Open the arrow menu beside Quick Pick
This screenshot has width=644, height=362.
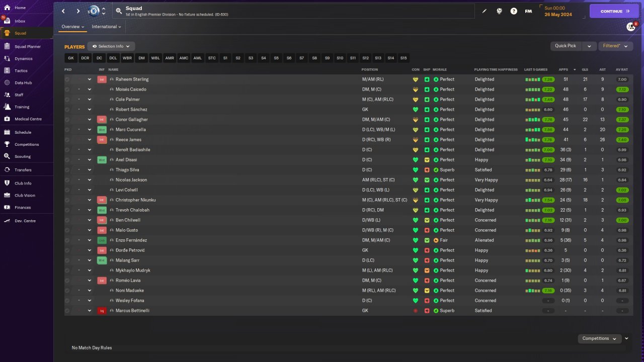pyautogui.click(x=589, y=46)
